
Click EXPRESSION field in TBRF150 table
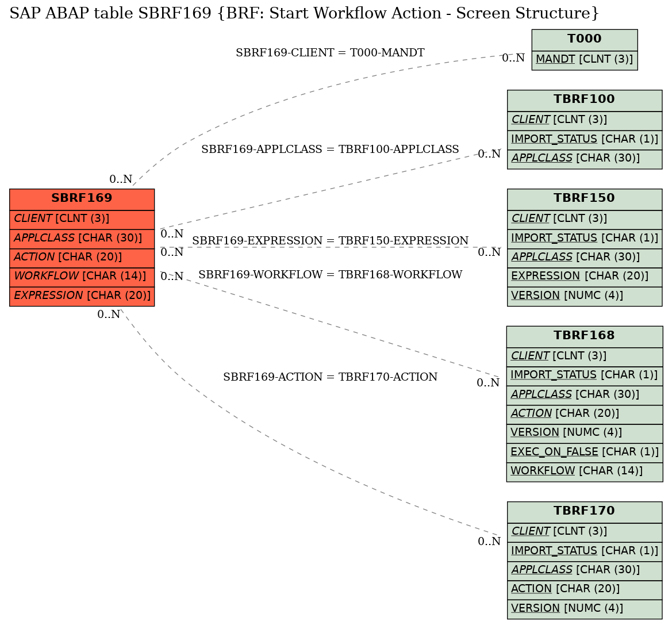[x=585, y=277]
